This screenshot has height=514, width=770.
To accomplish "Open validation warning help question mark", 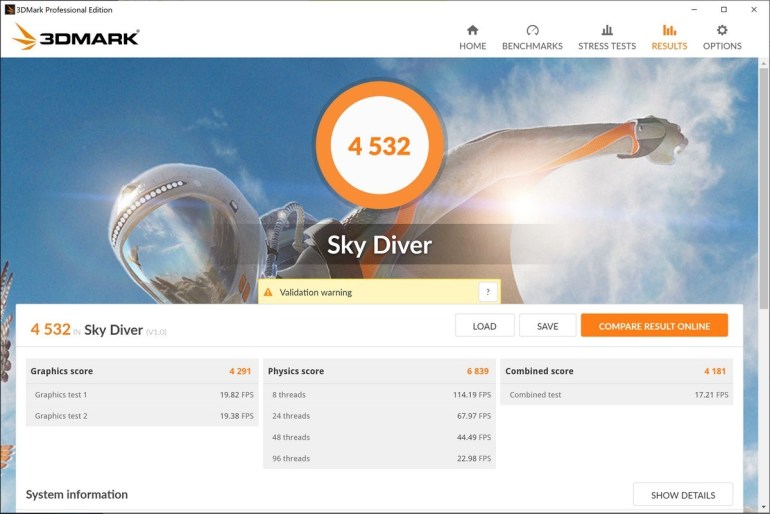I will 487,292.
